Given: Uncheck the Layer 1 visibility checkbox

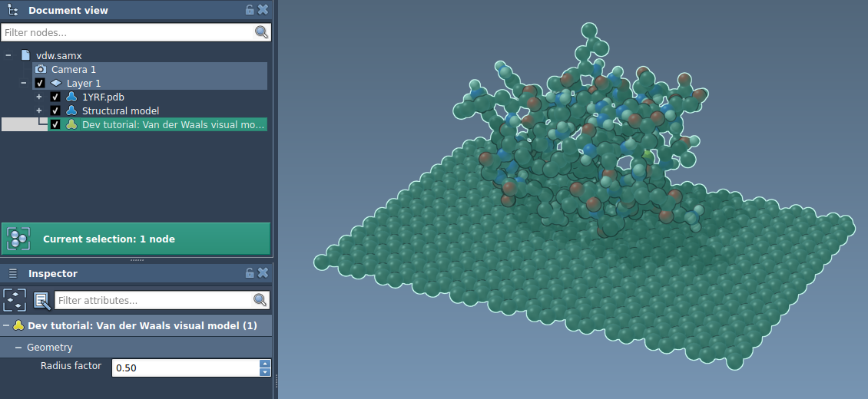Looking at the screenshot, I should click(40, 83).
